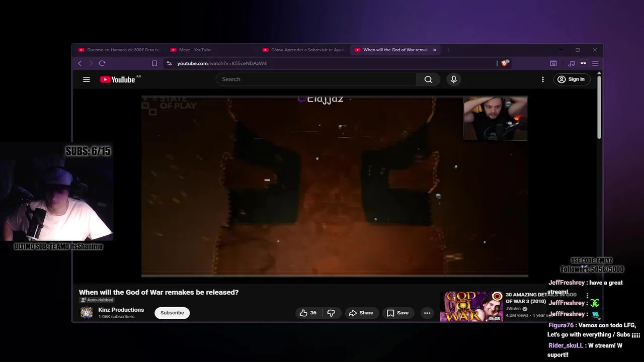This screenshot has height=362, width=644.
Task: Click the Share button
Action: coord(361,313)
